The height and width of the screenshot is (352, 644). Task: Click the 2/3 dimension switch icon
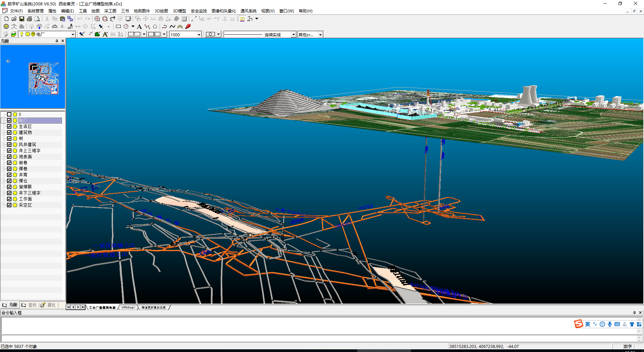[242, 19]
